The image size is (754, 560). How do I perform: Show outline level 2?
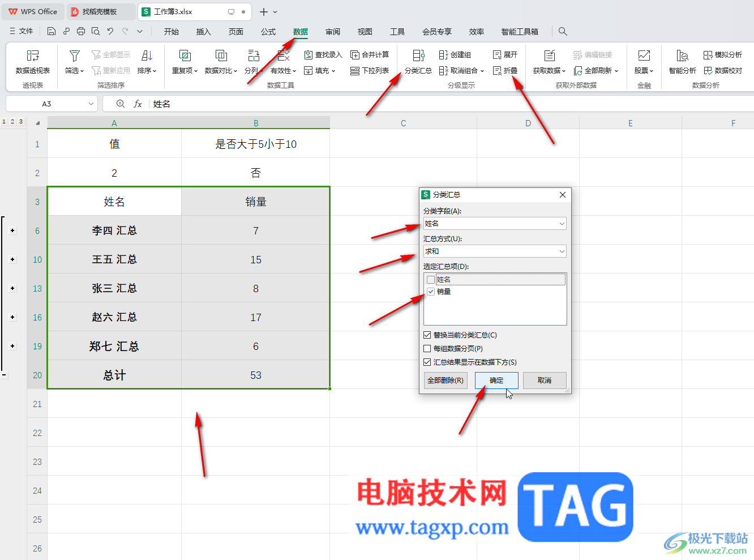12,122
